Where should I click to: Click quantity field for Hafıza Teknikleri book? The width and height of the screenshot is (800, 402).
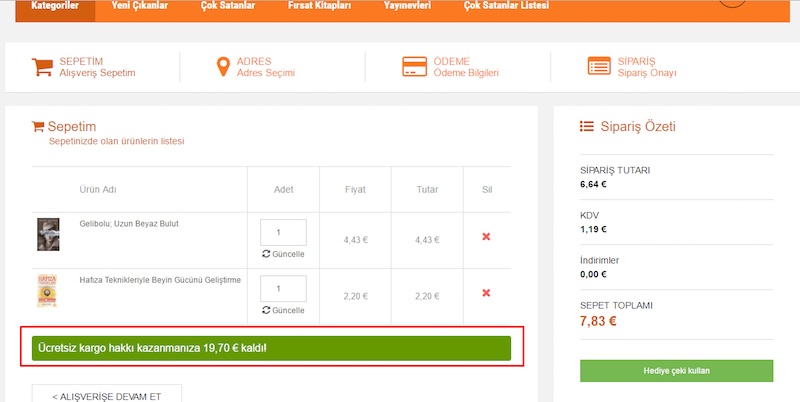pos(283,288)
